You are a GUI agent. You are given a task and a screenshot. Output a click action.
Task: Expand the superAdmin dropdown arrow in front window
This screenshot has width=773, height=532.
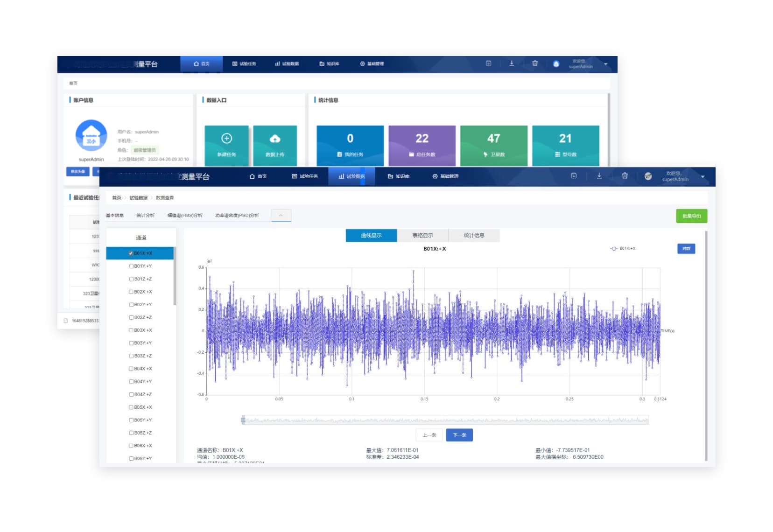(x=703, y=177)
